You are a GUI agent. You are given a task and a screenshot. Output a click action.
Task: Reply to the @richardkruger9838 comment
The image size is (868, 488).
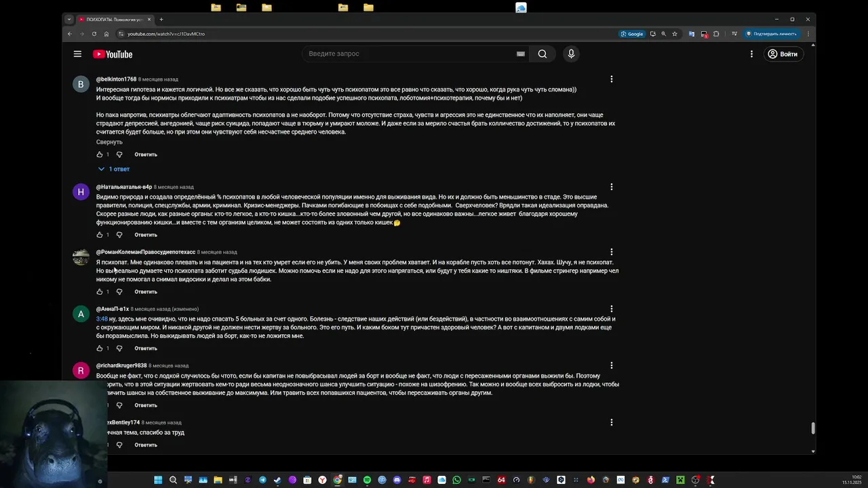[x=146, y=405]
